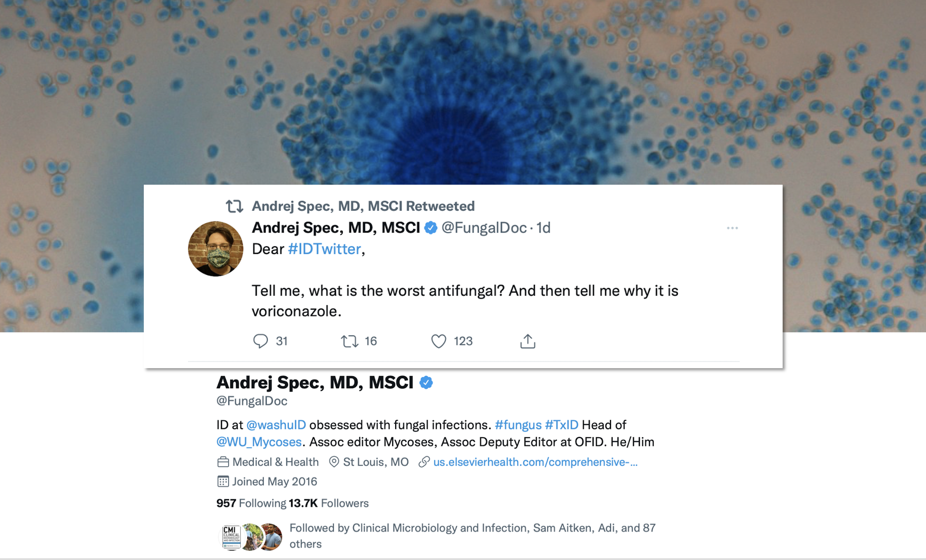Click the share upload icon
926x560 pixels.
coord(528,341)
